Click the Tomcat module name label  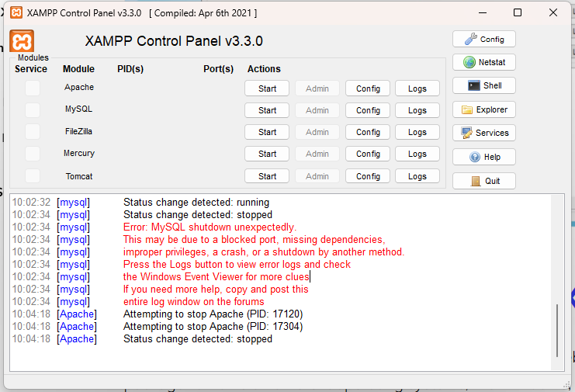pos(79,176)
